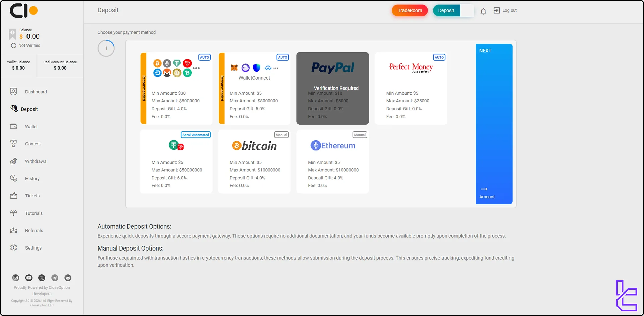Click the Tutorials umbrella icon
Screen dimensions: 644x316
point(14,213)
